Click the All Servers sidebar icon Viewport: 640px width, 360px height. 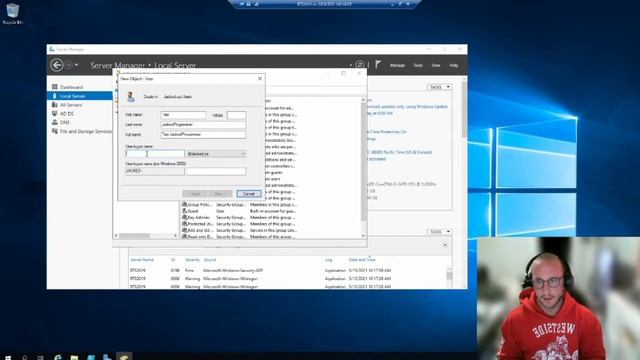(55, 105)
